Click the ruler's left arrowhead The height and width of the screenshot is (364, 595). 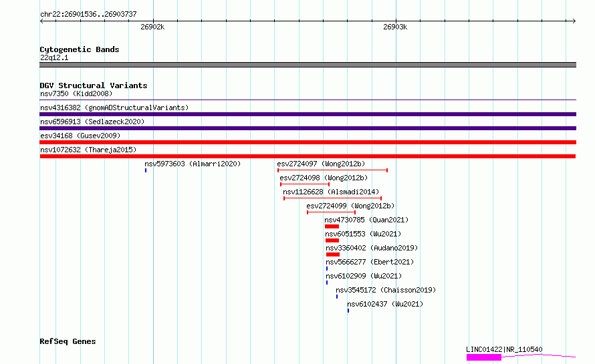tap(41, 21)
